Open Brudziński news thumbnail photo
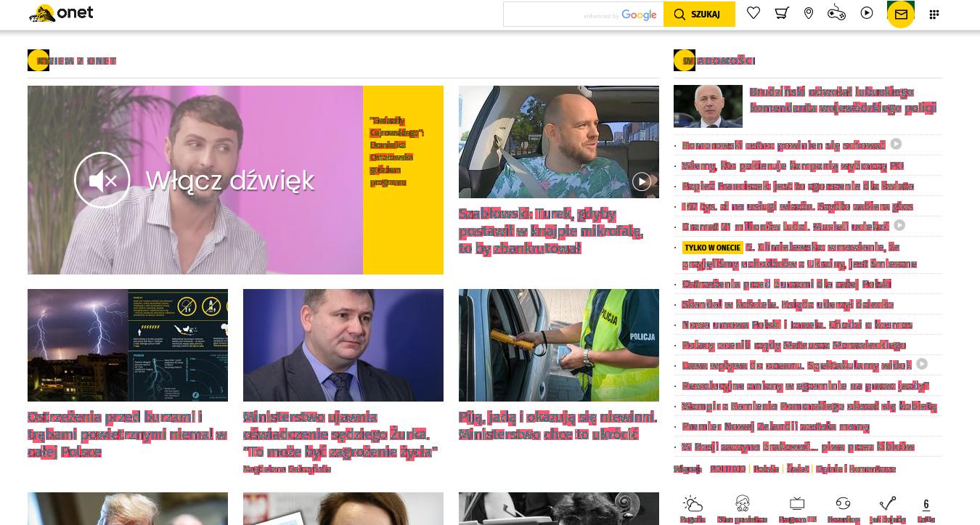The image size is (980, 525). pos(708,106)
